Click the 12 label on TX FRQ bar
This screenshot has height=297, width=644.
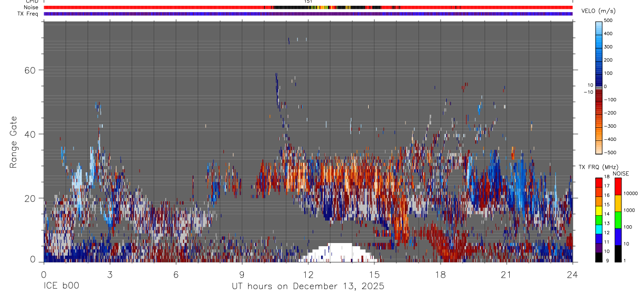[607, 233]
